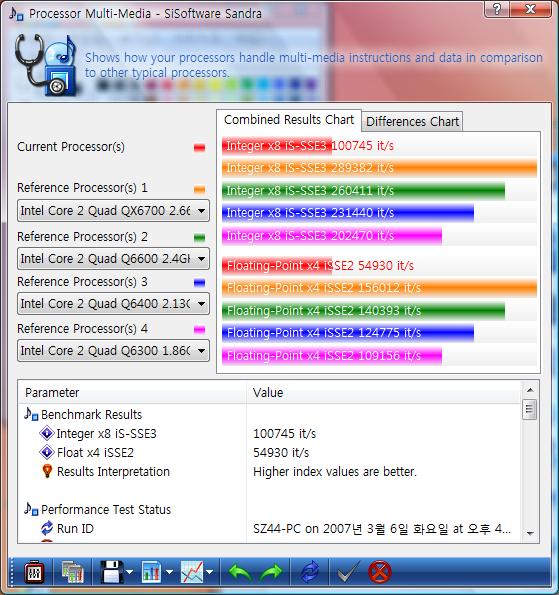
Task: Click the options icon in bottom toolbar
Action: click(x=35, y=572)
